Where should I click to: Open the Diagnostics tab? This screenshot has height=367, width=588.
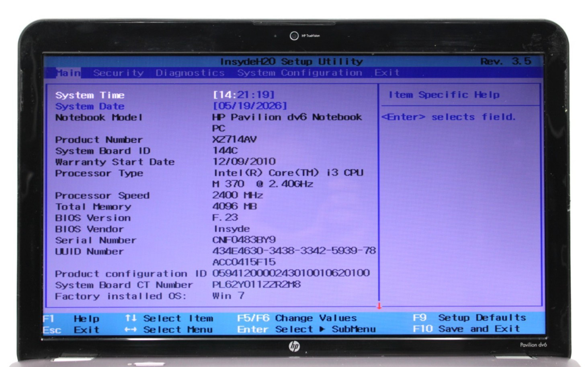(190, 73)
